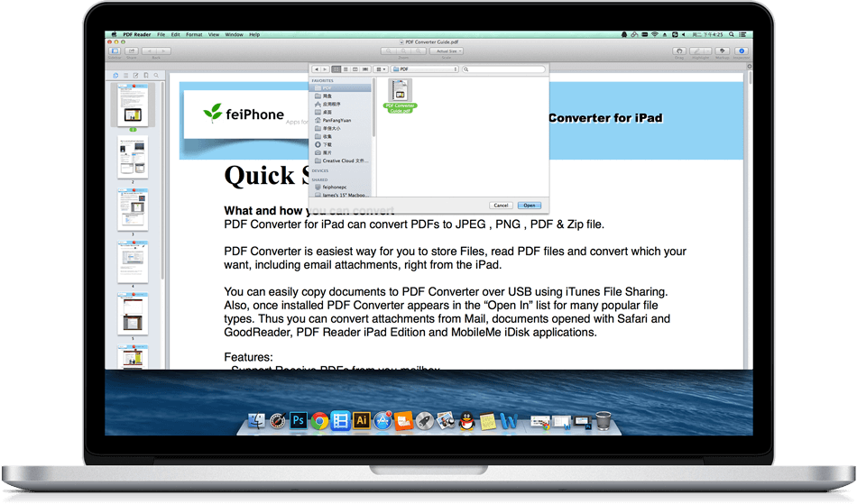Click the dialog back navigation arrow
The height and width of the screenshot is (504, 857).
pyautogui.click(x=316, y=69)
